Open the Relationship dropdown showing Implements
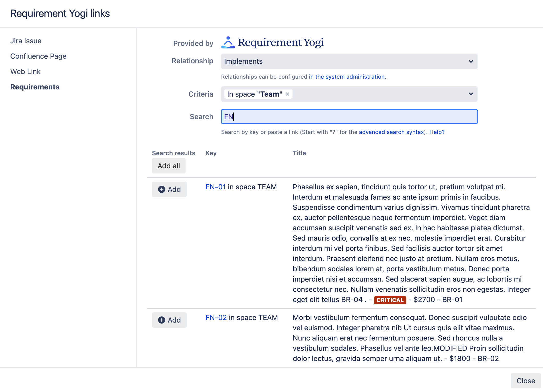Image resolution: width=543 pixels, height=392 pixels. click(x=349, y=61)
